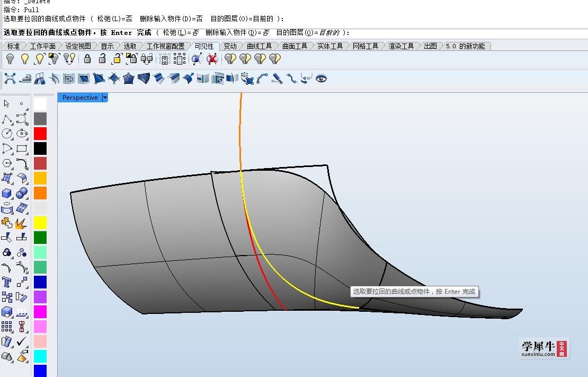The height and width of the screenshot is (377, 588).
Task: Click the Explode burst icon
Action: pyautogui.click(x=21, y=223)
